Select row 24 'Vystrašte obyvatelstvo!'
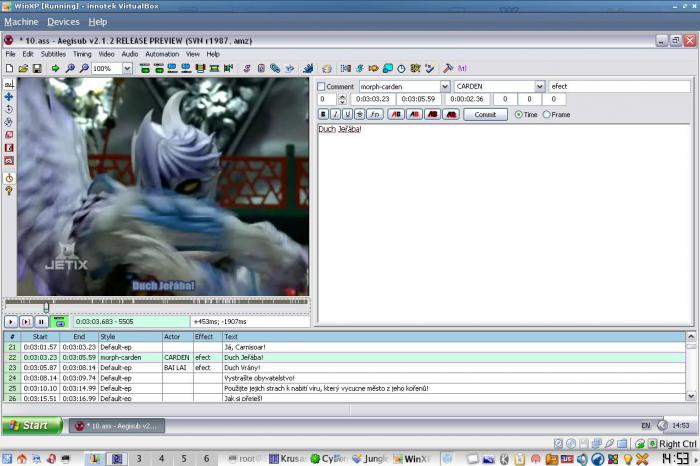 click(344, 378)
